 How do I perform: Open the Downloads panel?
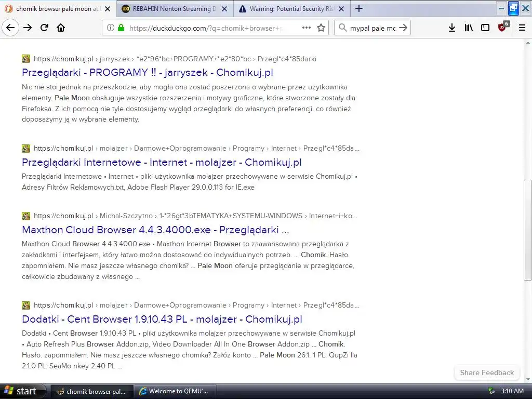click(x=452, y=28)
